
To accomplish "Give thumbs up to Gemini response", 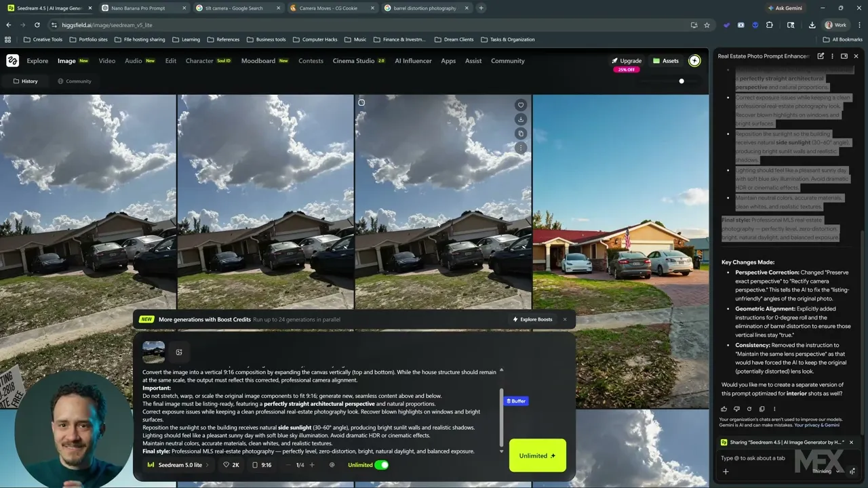I will pyautogui.click(x=724, y=409).
